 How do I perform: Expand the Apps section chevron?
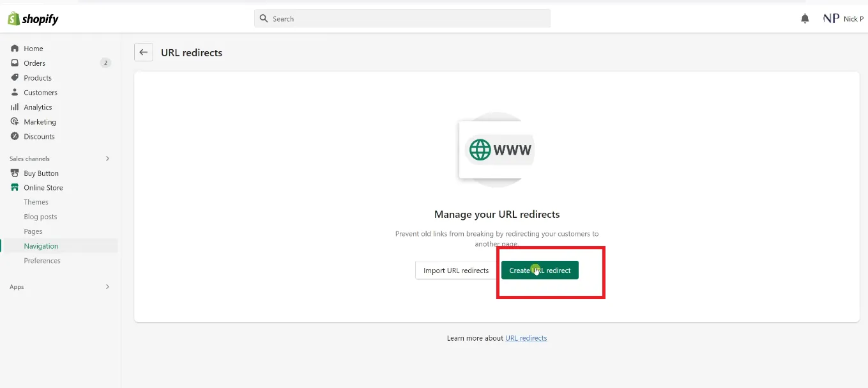(107, 287)
